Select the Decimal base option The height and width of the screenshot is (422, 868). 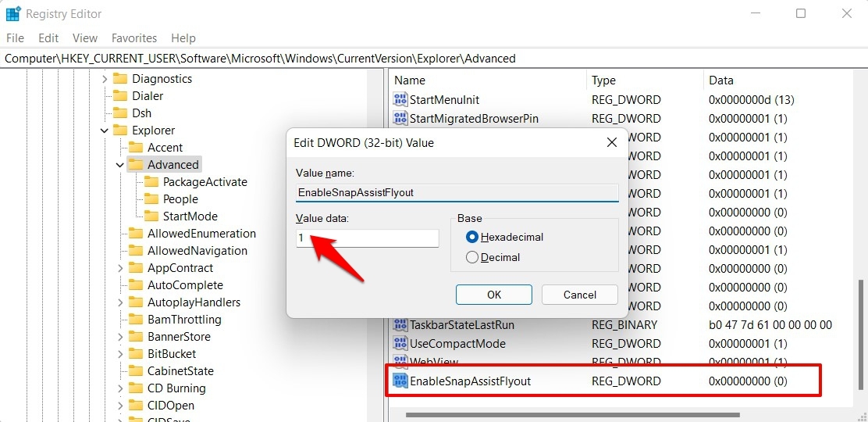pyautogui.click(x=472, y=257)
